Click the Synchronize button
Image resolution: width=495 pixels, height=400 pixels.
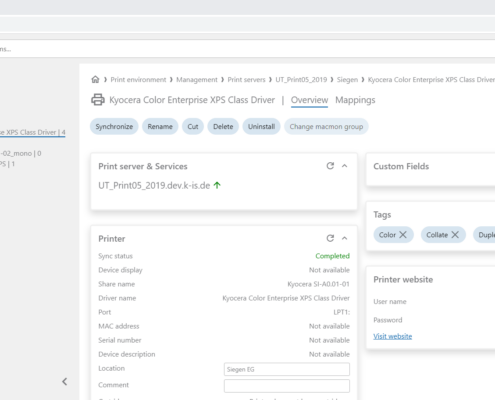[114, 127]
